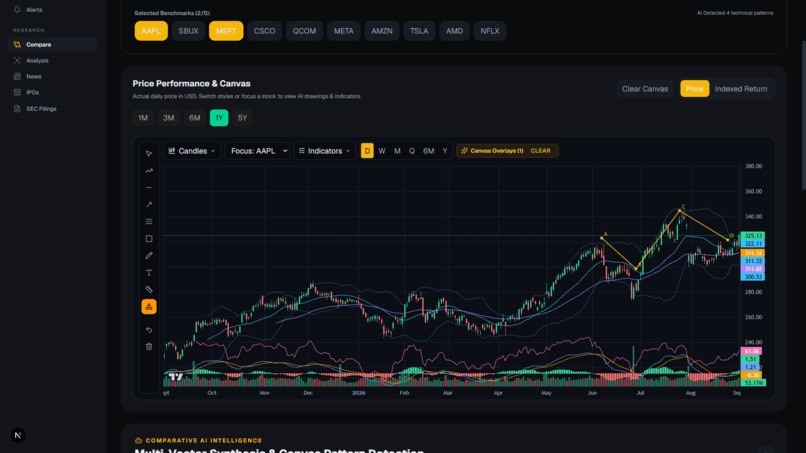Image resolution: width=806 pixels, height=453 pixels.
Task: Click the Compare sidebar icon
Action: 17,45
